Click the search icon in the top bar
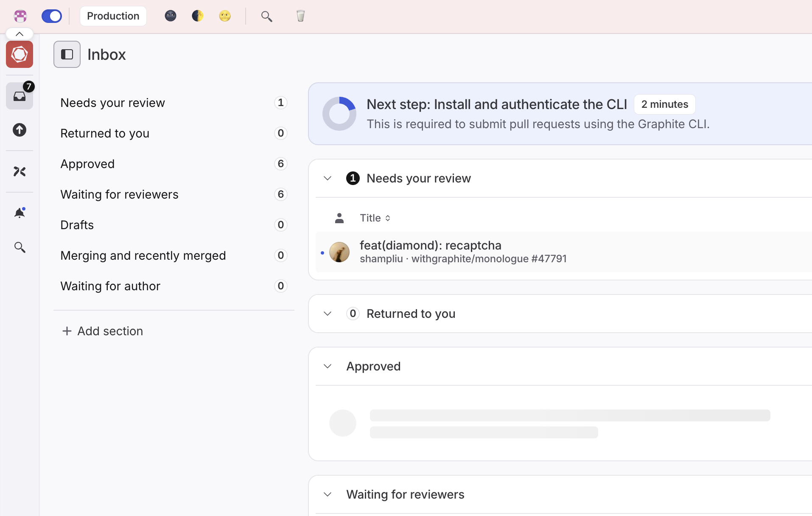Viewport: 812px width, 516px height. coord(266,16)
